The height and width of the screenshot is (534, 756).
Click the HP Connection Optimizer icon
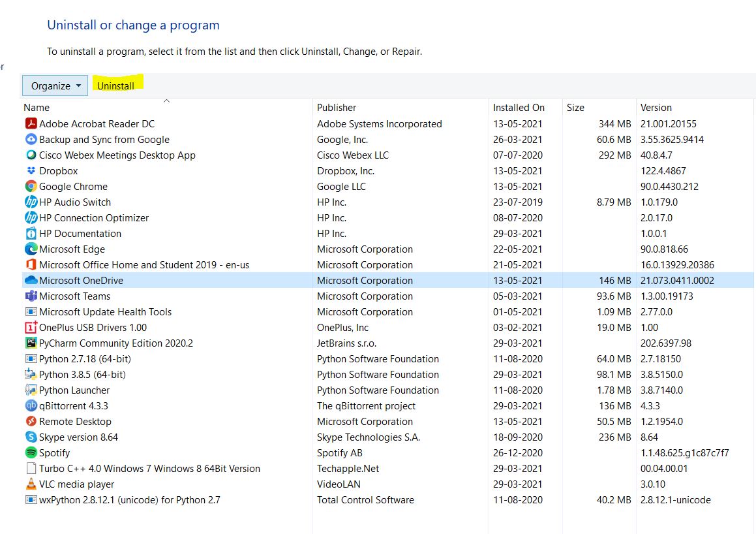coord(31,217)
